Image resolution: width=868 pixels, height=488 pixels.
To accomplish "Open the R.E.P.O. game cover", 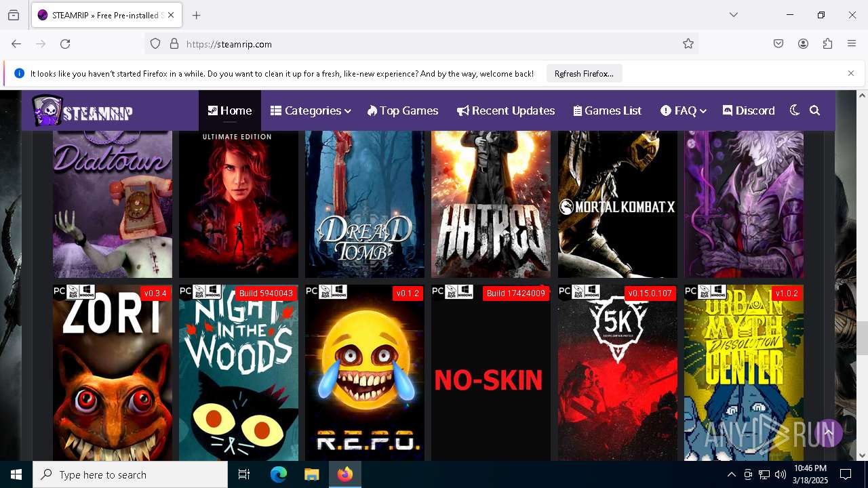I will (365, 373).
